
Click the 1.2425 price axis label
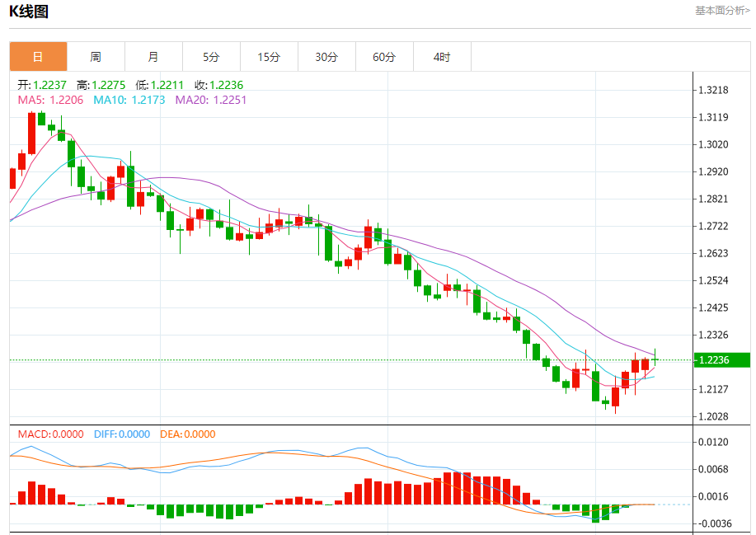[714, 307]
